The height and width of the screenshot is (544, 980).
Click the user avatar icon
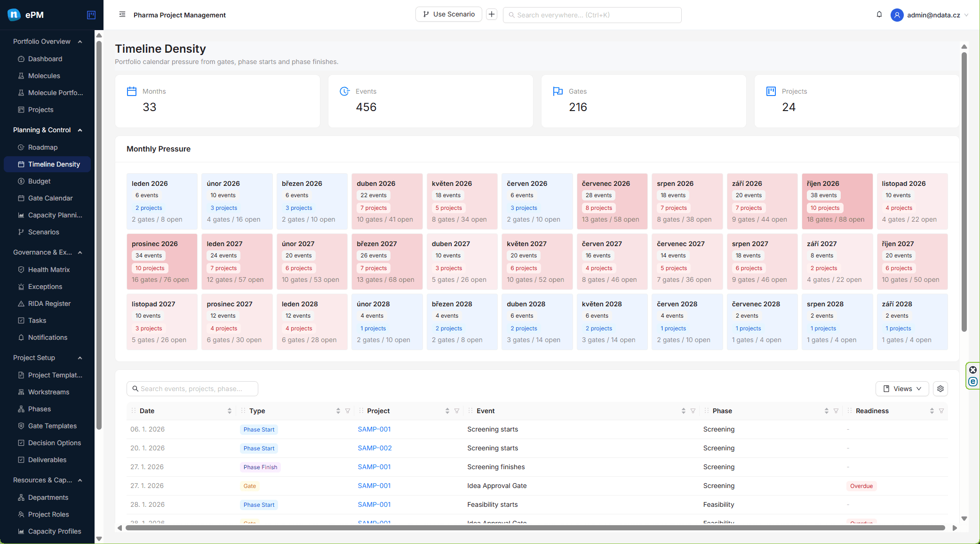tap(897, 15)
